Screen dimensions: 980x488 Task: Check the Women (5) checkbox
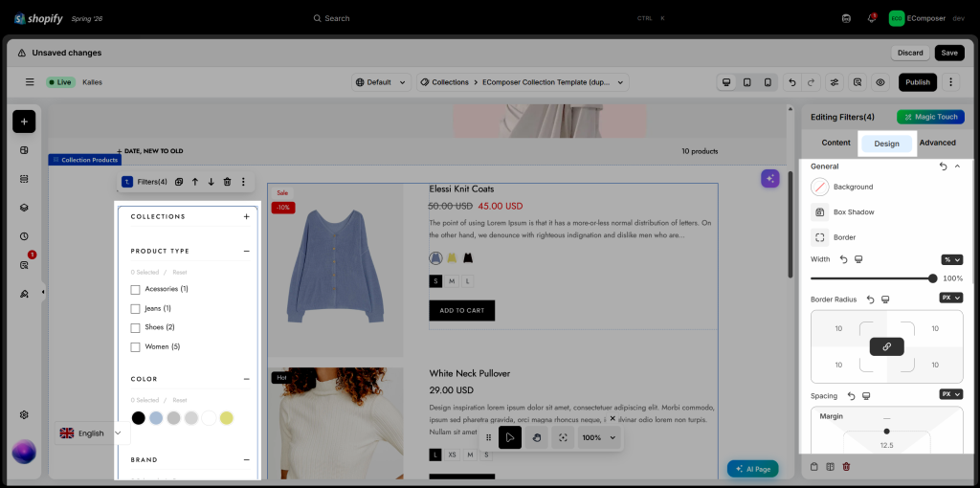tap(135, 346)
